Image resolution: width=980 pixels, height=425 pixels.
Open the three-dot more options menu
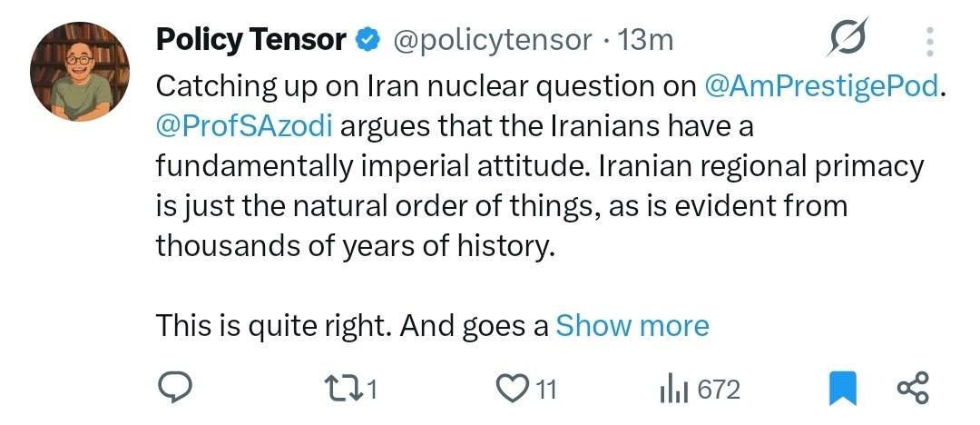(930, 41)
